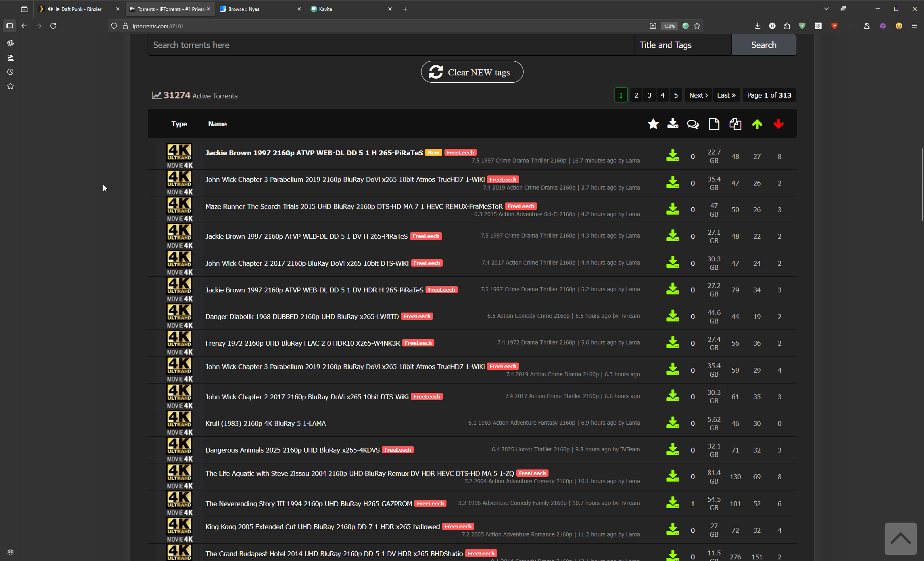Download the Krull (1983) torrent
The height and width of the screenshot is (561, 924).
[672, 423]
